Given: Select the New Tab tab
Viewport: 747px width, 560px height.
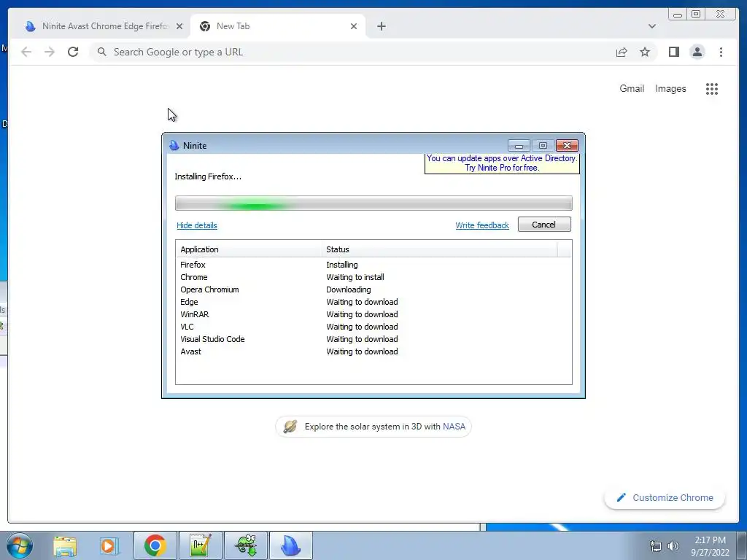Looking at the screenshot, I should (x=278, y=26).
